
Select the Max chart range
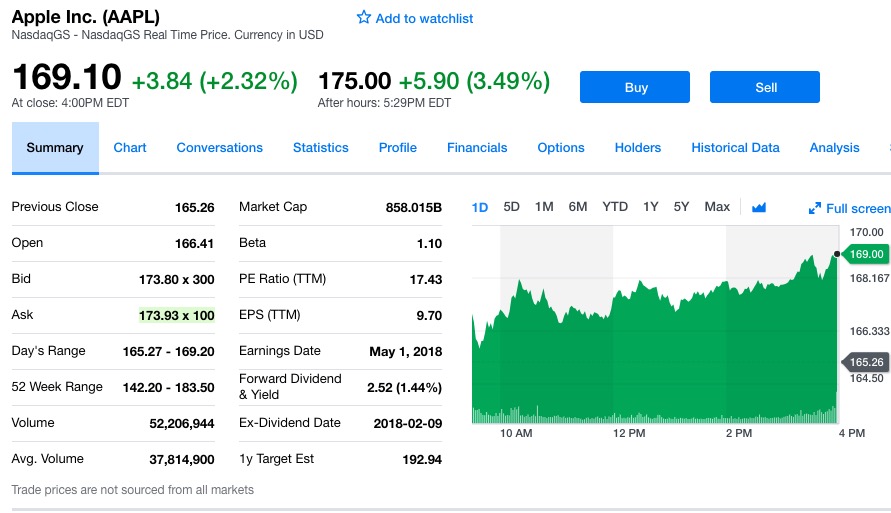pos(717,207)
